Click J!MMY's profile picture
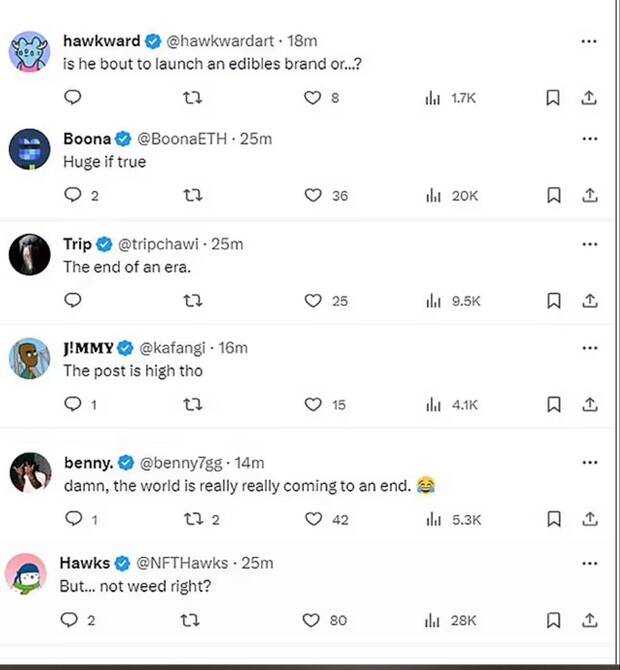Image resolution: width=620 pixels, height=670 pixels. (30, 358)
